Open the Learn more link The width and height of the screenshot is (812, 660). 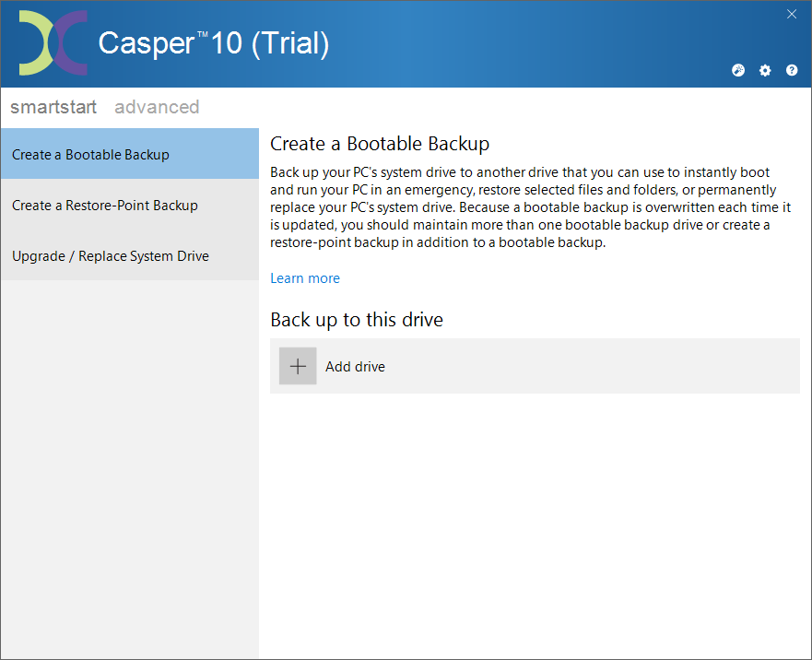point(305,278)
